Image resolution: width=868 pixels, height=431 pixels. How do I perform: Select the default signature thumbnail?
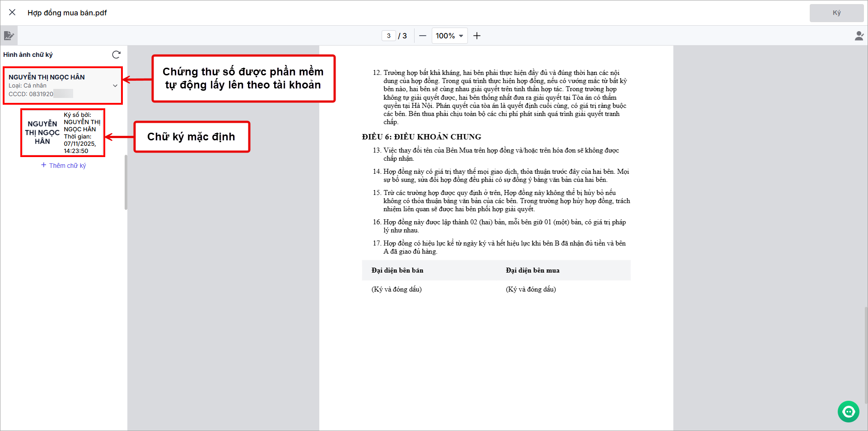coord(63,133)
